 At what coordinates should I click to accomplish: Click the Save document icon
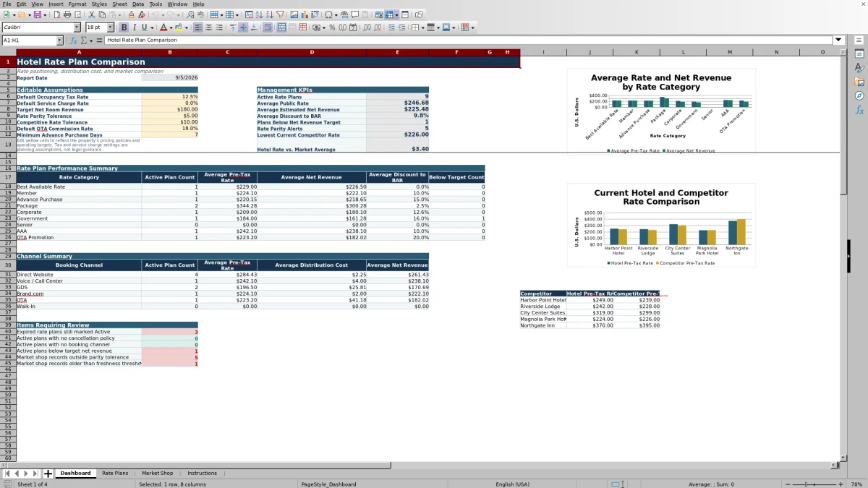point(36,14)
